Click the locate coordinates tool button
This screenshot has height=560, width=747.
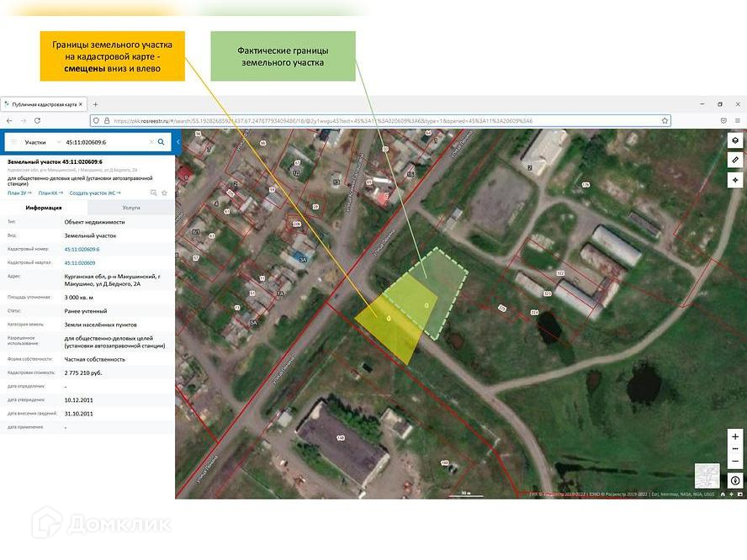coord(735,180)
